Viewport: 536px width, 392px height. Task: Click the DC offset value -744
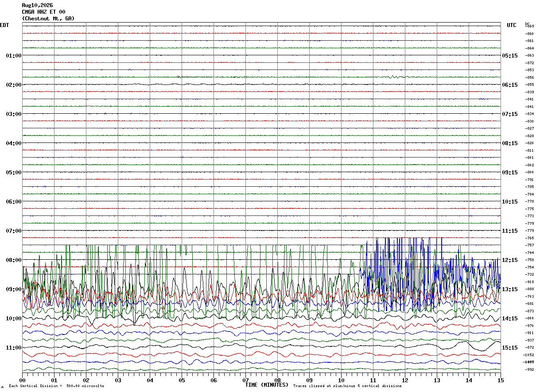pyautogui.click(x=529, y=253)
